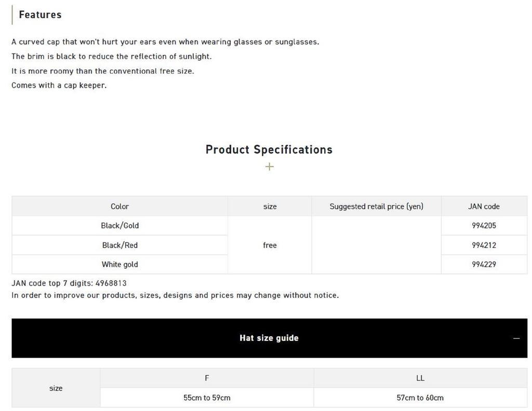Click the JAN code column header

coord(484,207)
